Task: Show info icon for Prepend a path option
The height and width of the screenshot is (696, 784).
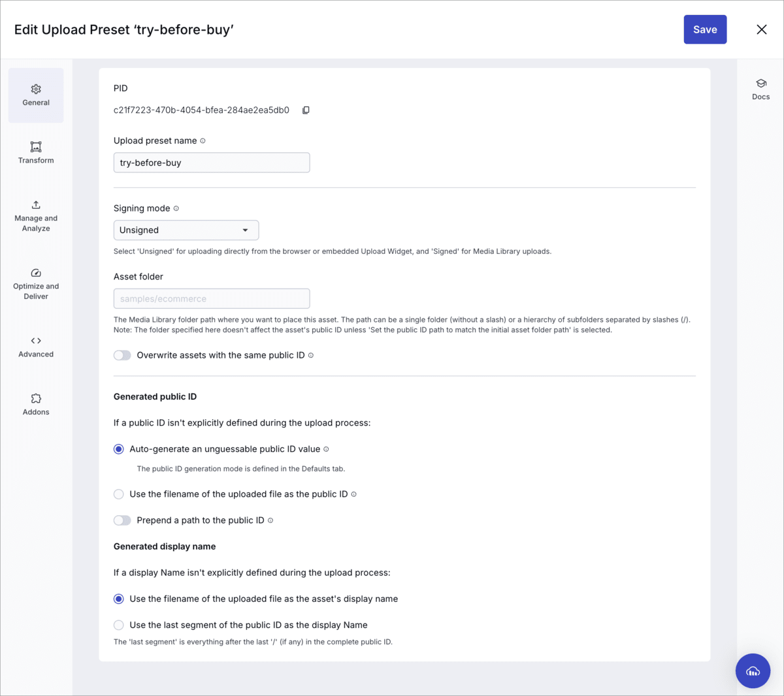Action: pos(270,520)
